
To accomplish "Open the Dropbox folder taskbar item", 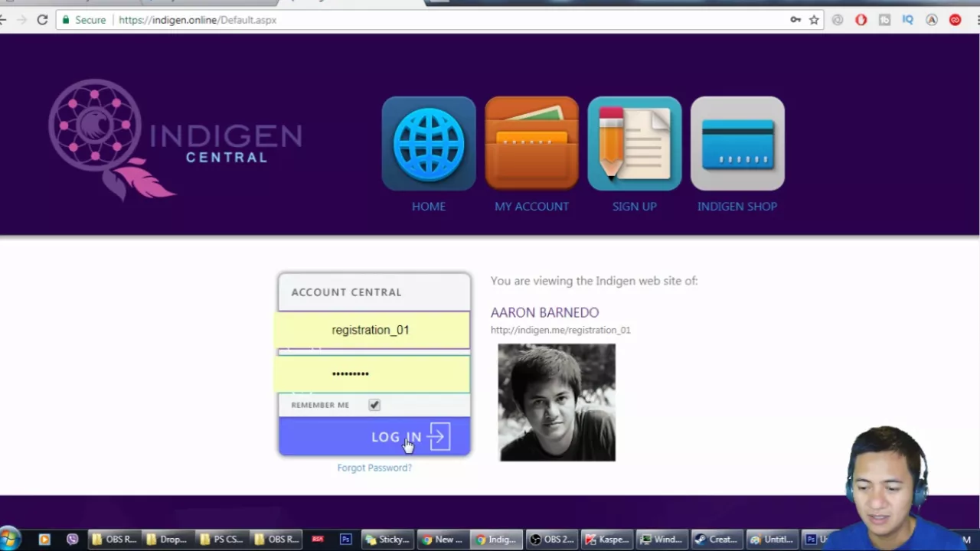I will click(x=168, y=540).
